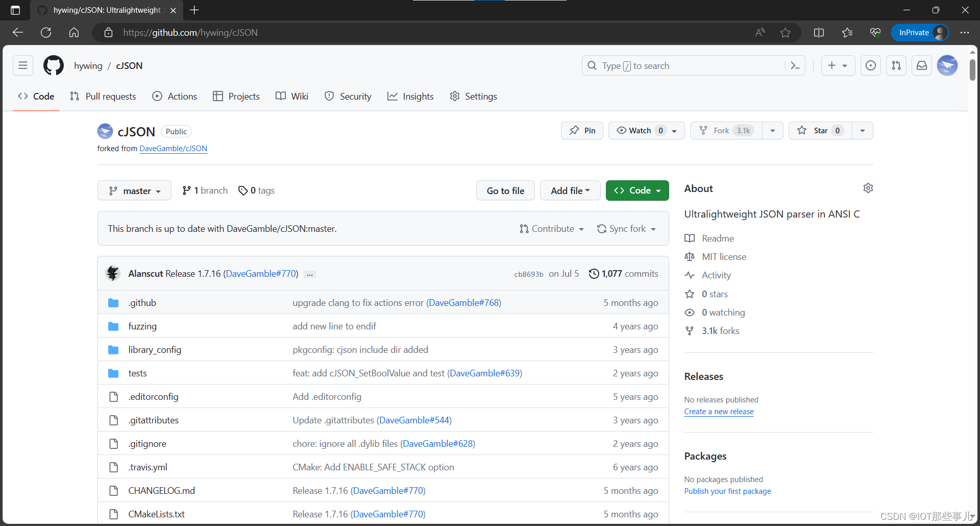Click the browser address bar URL
The height and width of the screenshot is (526, 980).
[190, 33]
